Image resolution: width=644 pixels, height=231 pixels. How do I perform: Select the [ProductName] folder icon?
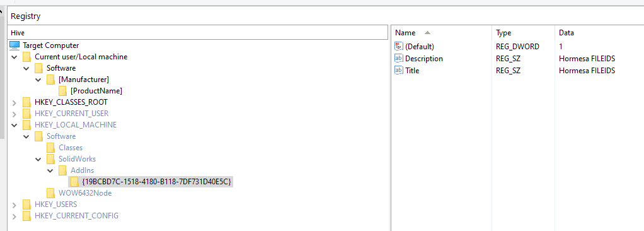pyautogui.click(x=62, y=90)
